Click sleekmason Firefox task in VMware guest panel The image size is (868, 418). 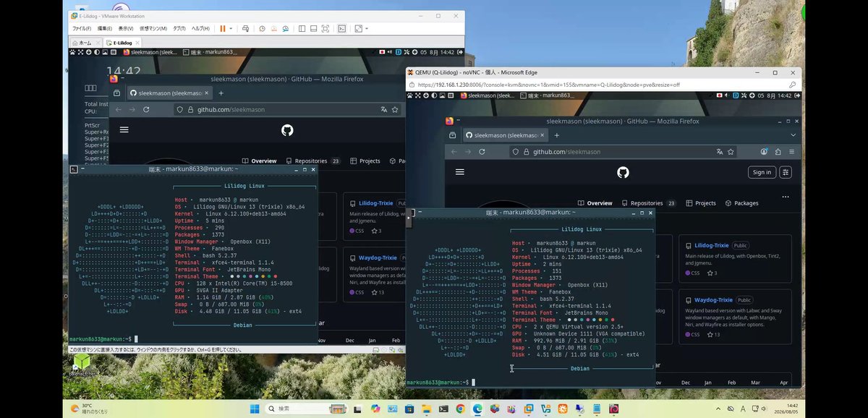point(150,52)
